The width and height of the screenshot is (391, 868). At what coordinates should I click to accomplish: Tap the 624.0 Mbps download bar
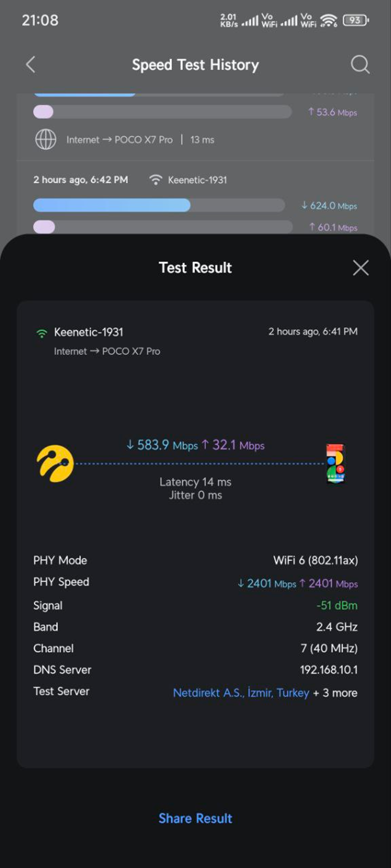(159, 205)
